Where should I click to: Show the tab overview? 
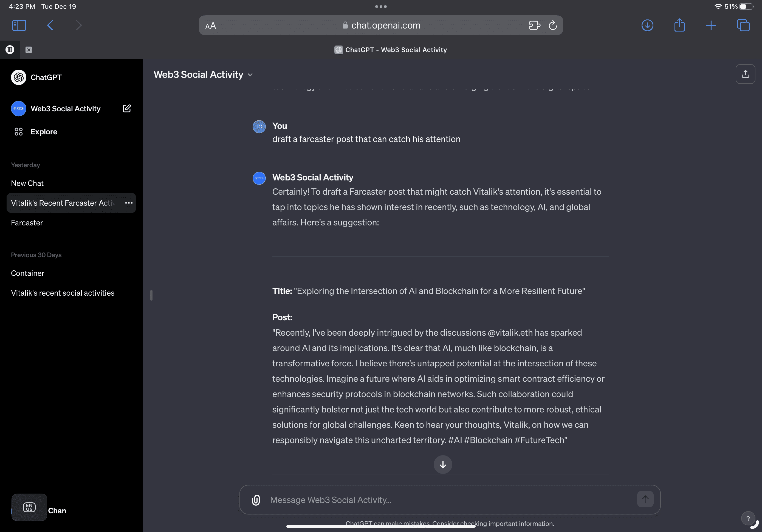click(743, 25)
